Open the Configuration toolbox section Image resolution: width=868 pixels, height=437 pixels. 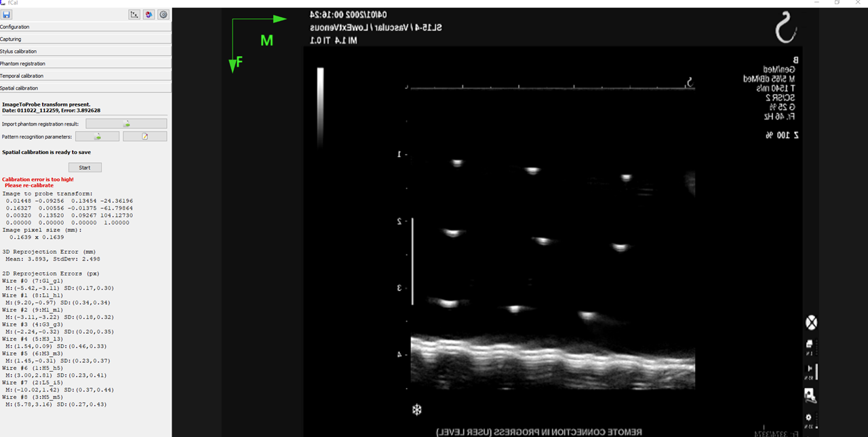coord(85,26)
